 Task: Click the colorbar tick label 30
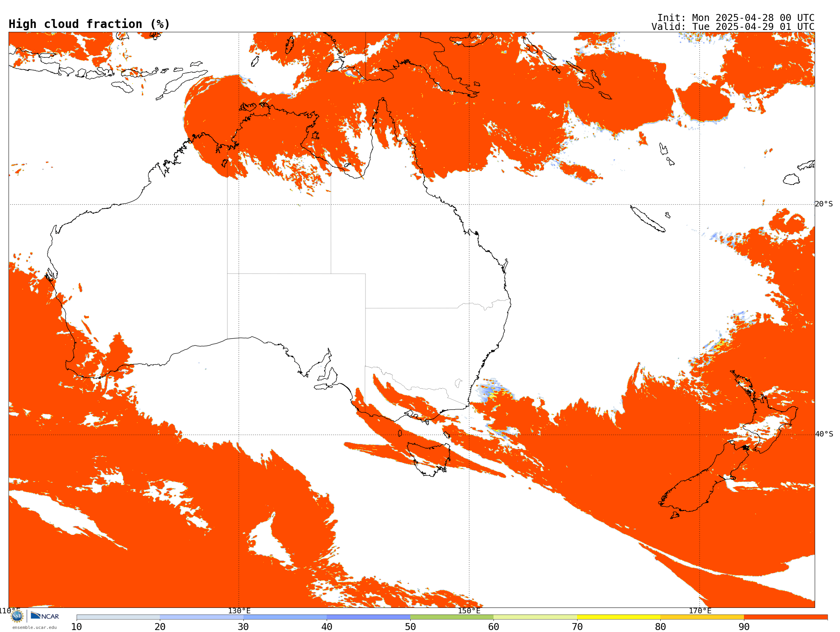tap(243, 627)
